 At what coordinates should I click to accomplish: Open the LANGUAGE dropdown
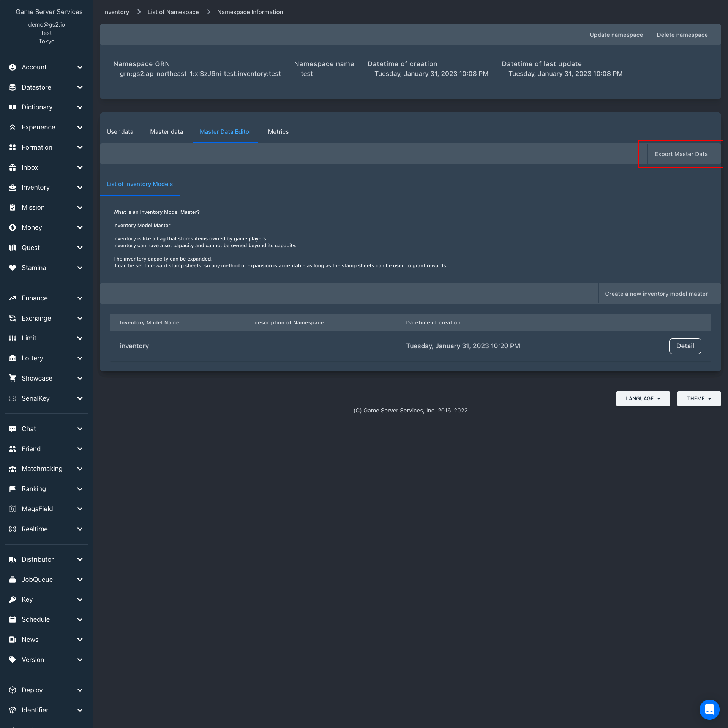click(643, 398)
